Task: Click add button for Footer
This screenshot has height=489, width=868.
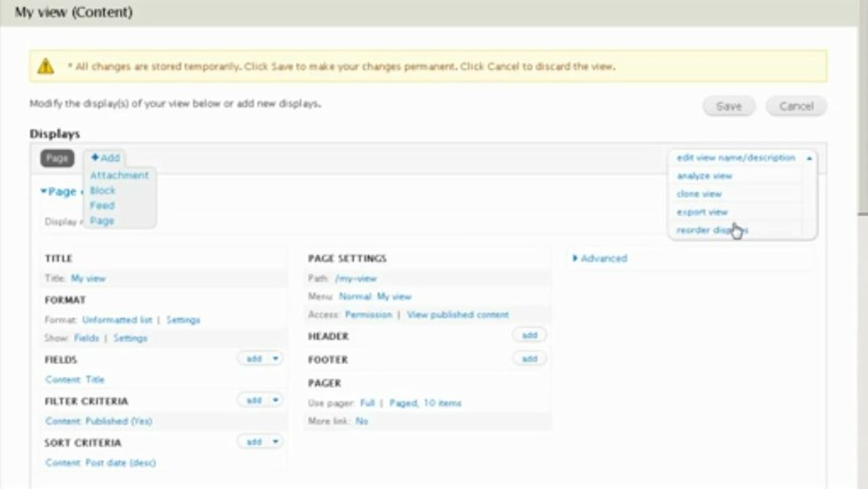Action: coord(529,359)
